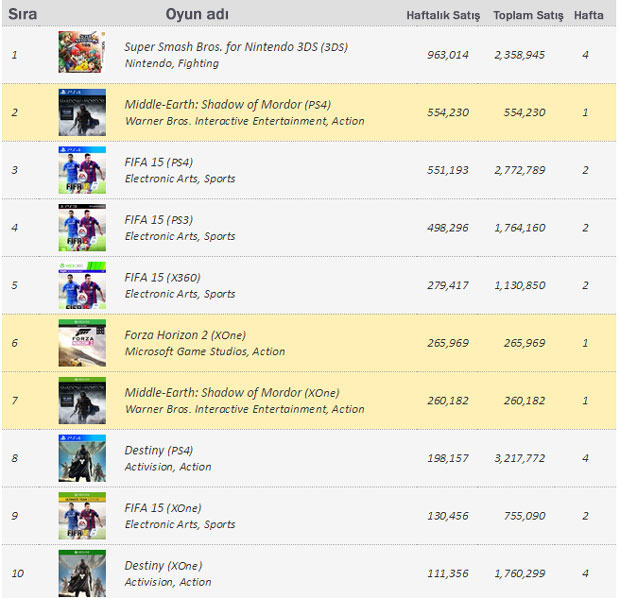The width and height of the screenshot is (620, 598).
Task: Click the Oyun adı column header
Action: point(197,14)
